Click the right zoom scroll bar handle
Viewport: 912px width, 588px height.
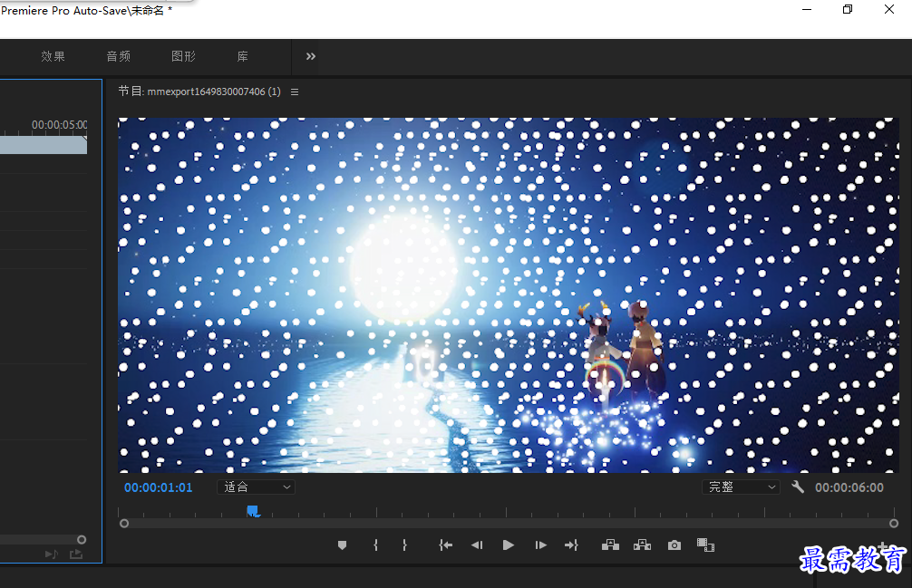[x=894, y=524]
